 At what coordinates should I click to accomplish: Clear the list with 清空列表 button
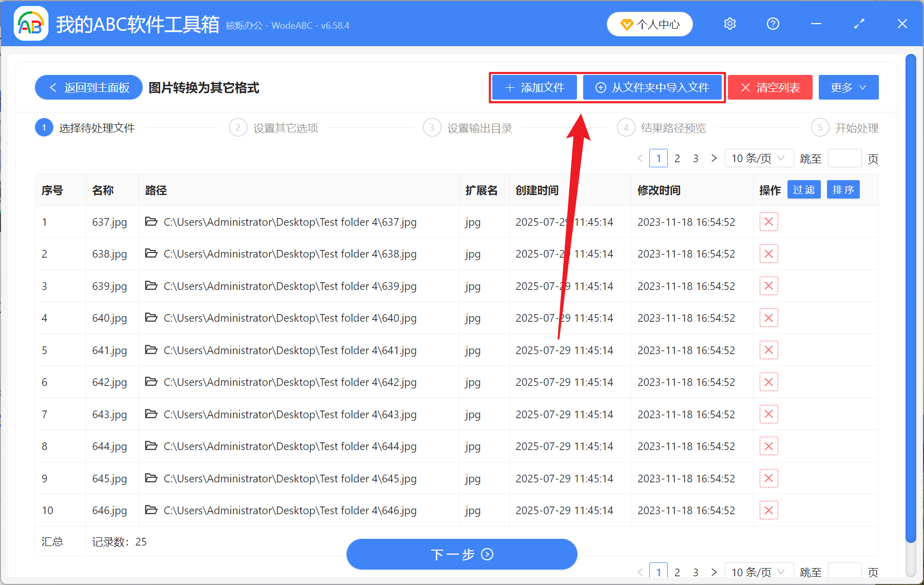click(x=769, y=87)
